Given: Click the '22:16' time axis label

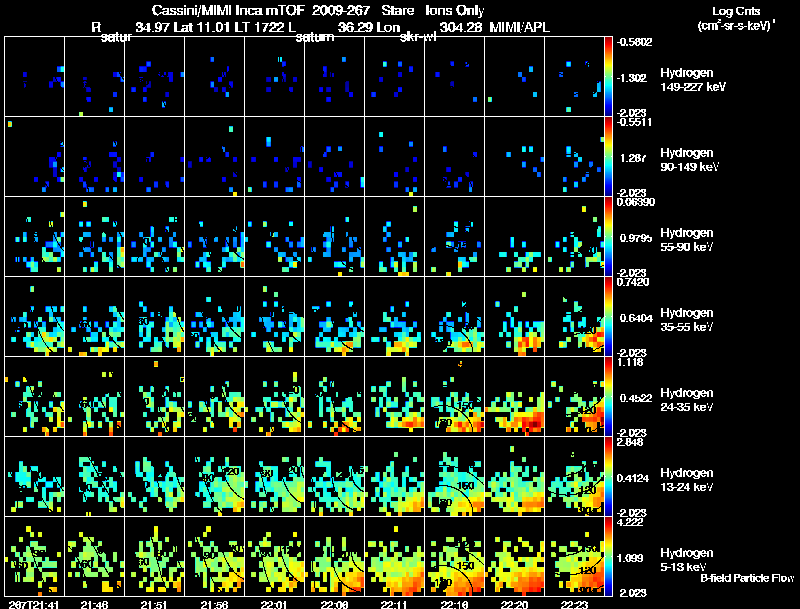Looking at the screenshot, I should 455,604.
